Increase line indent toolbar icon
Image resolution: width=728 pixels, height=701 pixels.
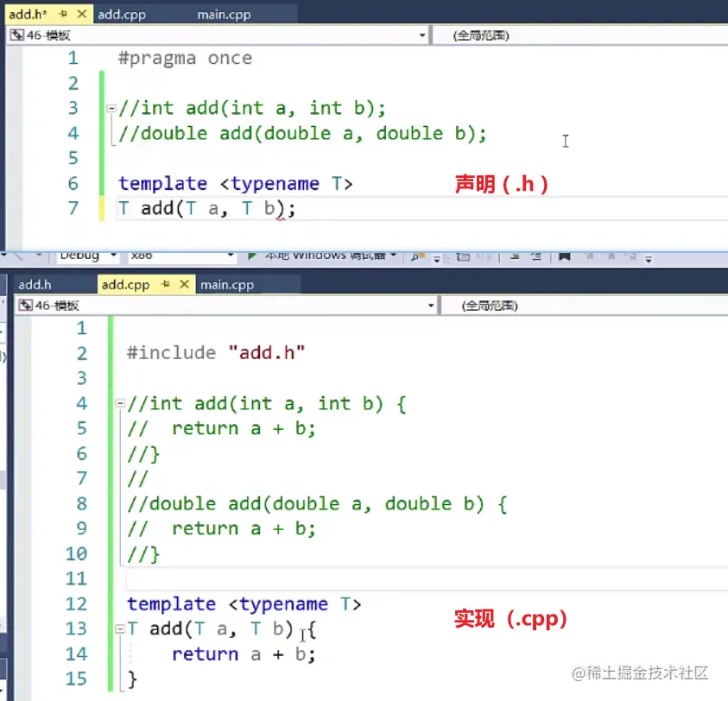[536, 256]
